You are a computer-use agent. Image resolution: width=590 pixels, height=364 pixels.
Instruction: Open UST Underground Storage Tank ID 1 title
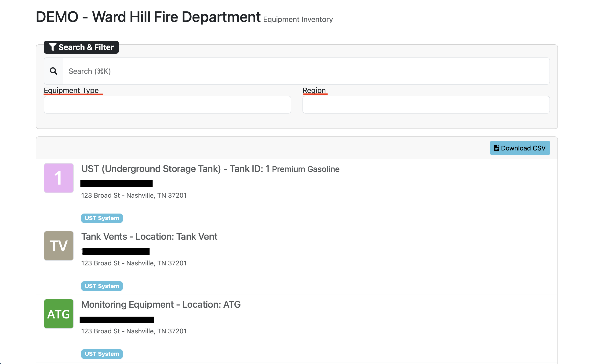[x=175, y=169]
